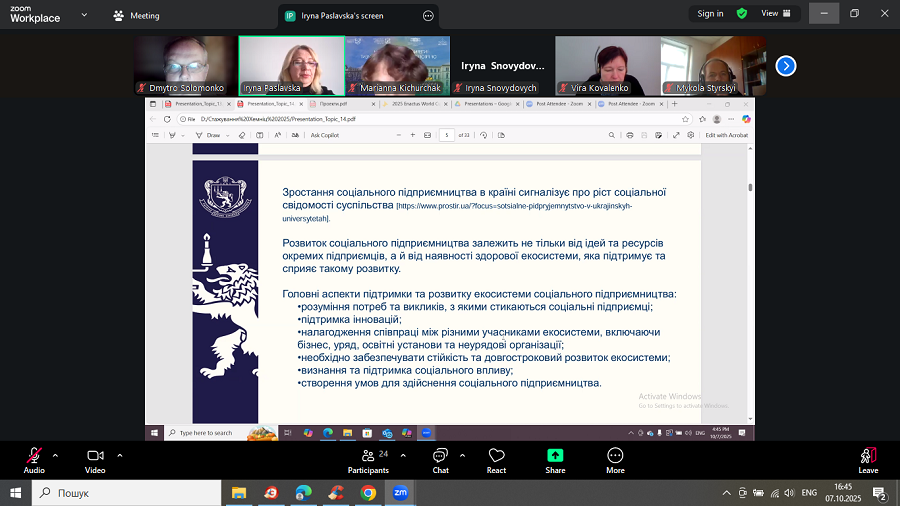Expand the Participants options chevron
The image size is (900, 506).
pos(400,454)
